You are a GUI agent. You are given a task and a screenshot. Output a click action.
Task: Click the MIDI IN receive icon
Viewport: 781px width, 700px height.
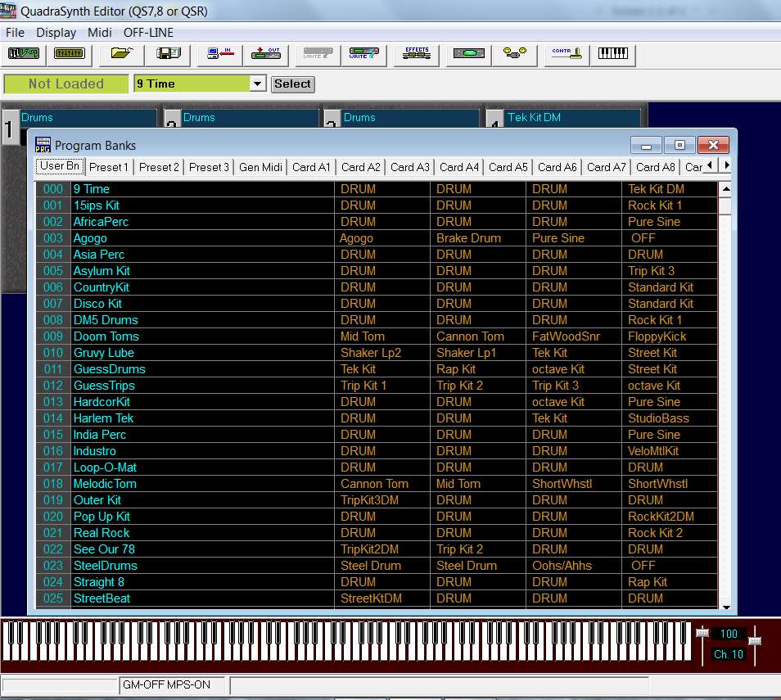click(220, 54)
